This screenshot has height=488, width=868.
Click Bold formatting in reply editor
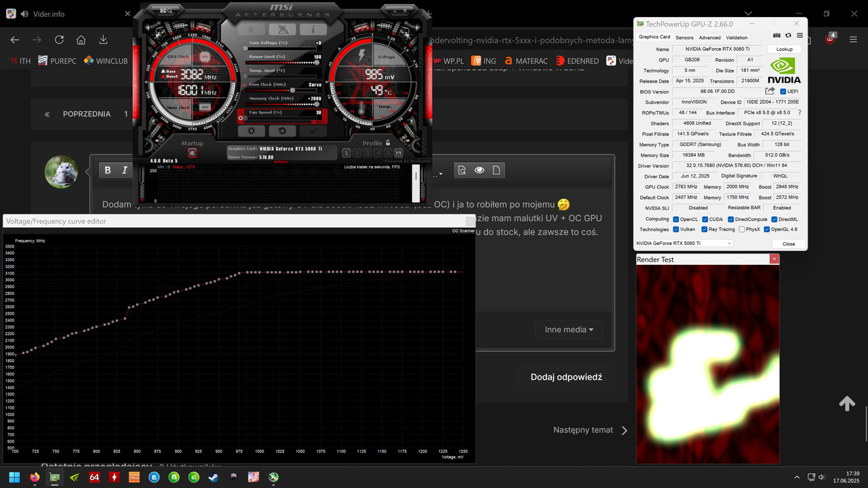(x=108, y=170)
